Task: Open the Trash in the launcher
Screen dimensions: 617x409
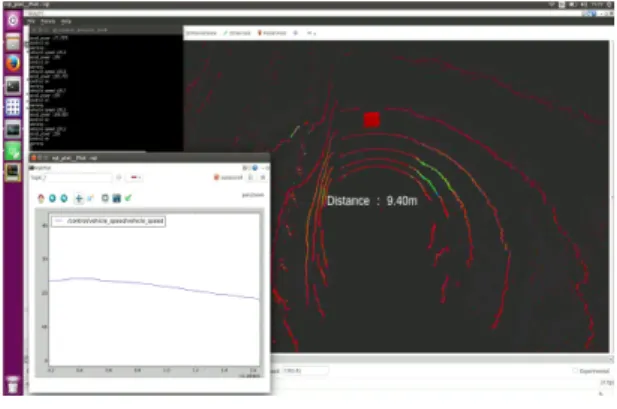Action: pyautogui.click(x=13, y=385)
